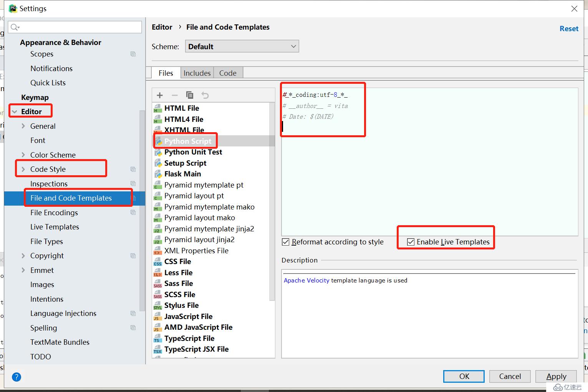Screen dimensions: 588x392
Task: Open Notifications settings page
Action: (x=51, y=68)
